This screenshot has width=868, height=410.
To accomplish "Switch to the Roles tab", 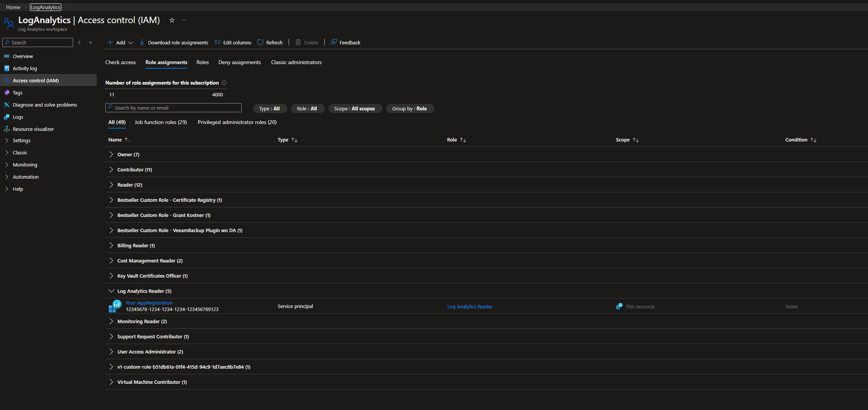I will (x=203, y=62).
